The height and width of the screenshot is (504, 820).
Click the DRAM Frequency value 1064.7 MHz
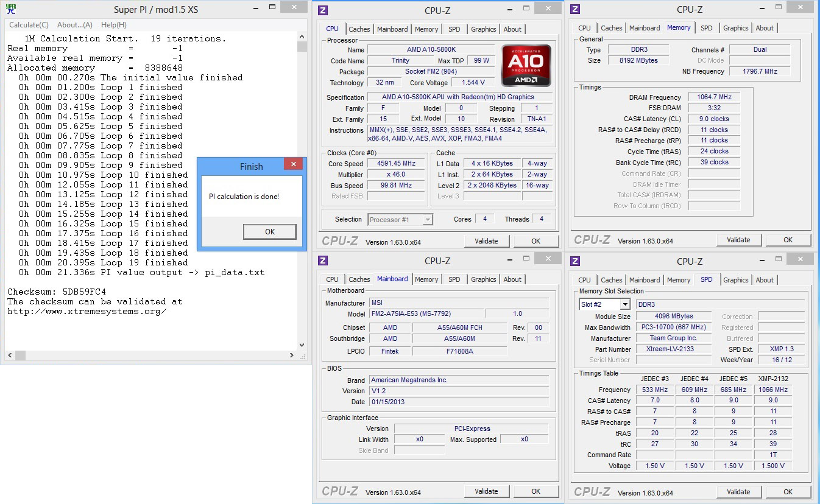pyautogui.click(x=714, y=97)
